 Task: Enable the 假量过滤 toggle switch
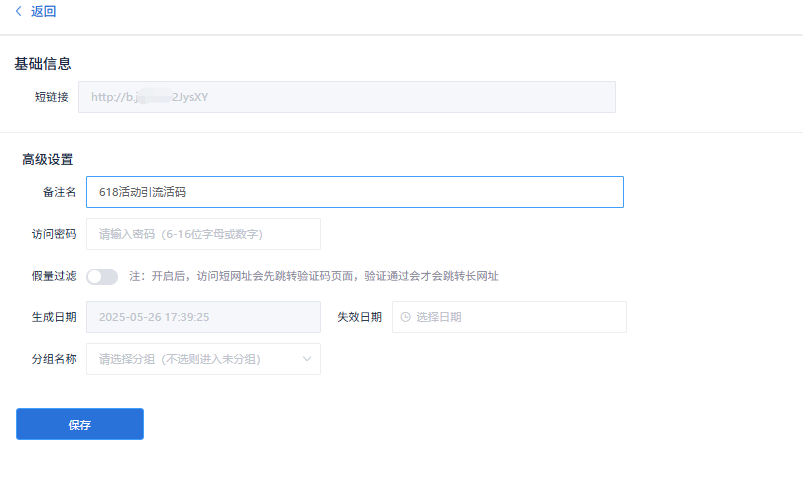point(102,276)
